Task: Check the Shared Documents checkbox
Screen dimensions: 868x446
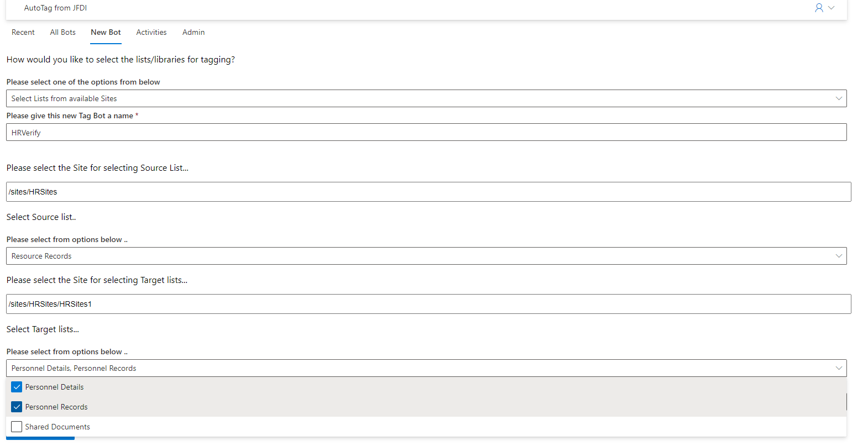Action: 17,427
